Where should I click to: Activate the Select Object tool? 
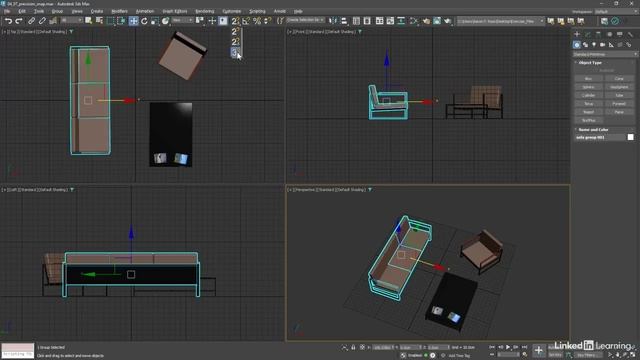click(89, 21)
